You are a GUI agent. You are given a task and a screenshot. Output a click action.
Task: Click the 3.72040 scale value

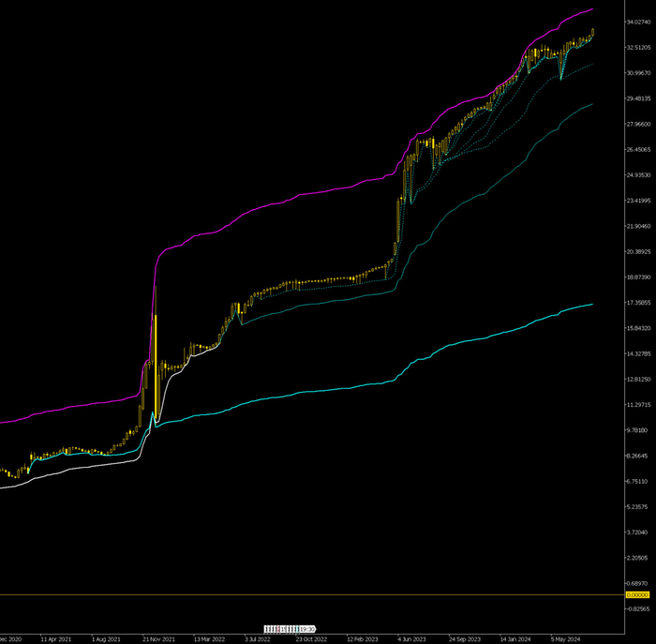638,532
